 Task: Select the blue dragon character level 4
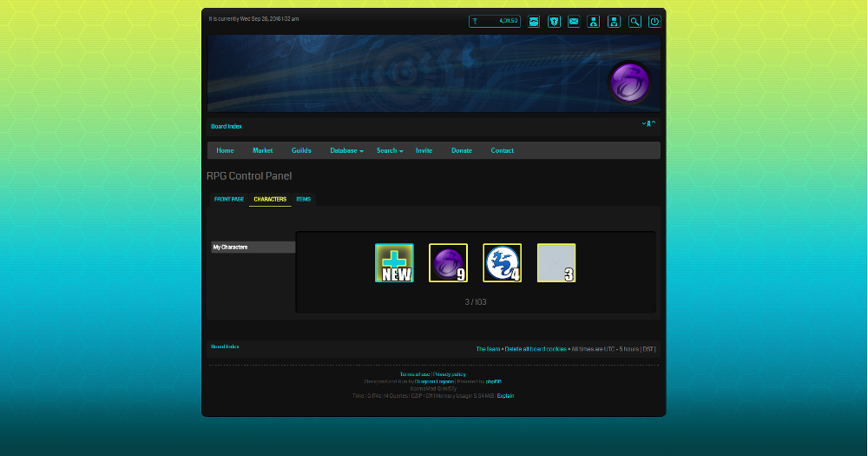tap(502, 263)
